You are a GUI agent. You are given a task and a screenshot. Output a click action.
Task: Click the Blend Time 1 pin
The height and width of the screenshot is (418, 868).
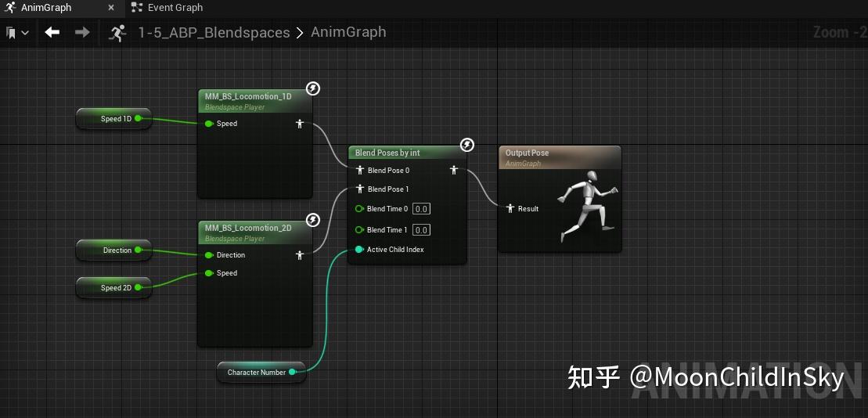358,230
